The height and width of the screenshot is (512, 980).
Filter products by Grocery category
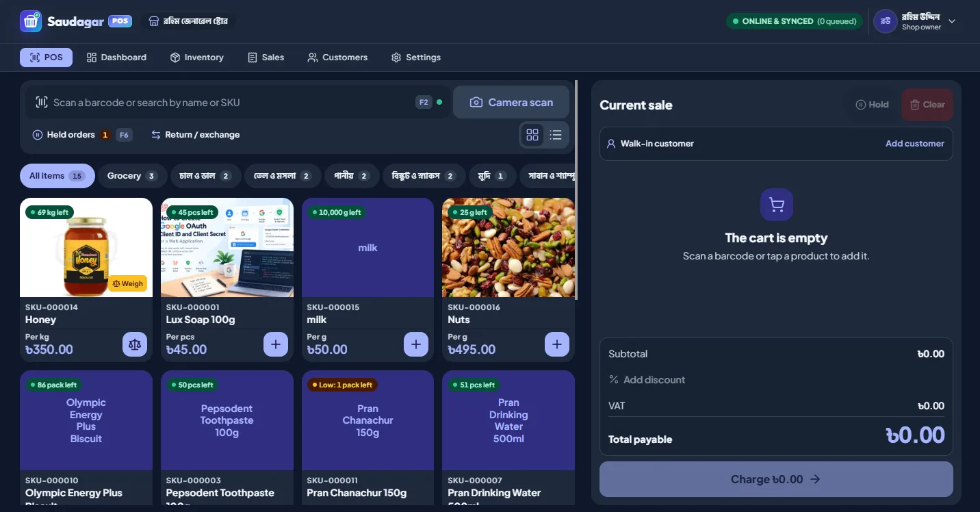(x=132, y=176)
